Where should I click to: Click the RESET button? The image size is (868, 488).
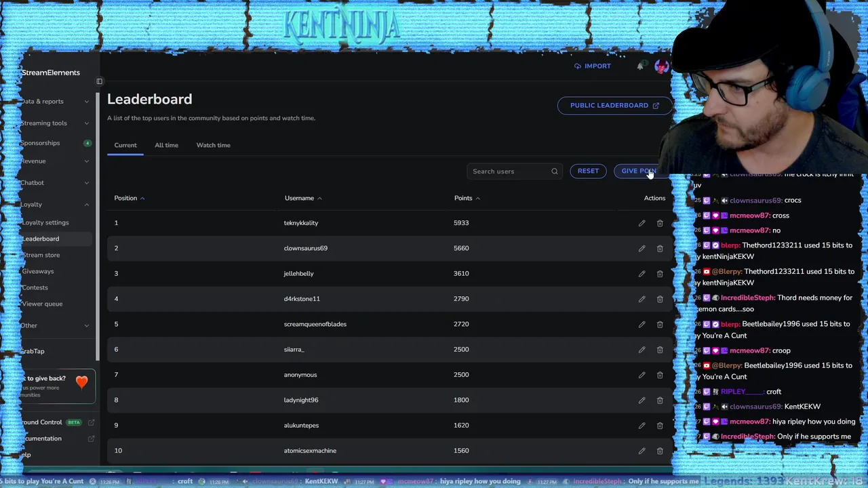click(588, 171)
